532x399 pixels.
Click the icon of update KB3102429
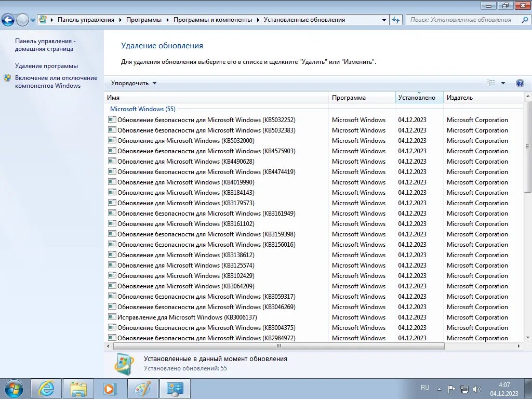(112, 275)
